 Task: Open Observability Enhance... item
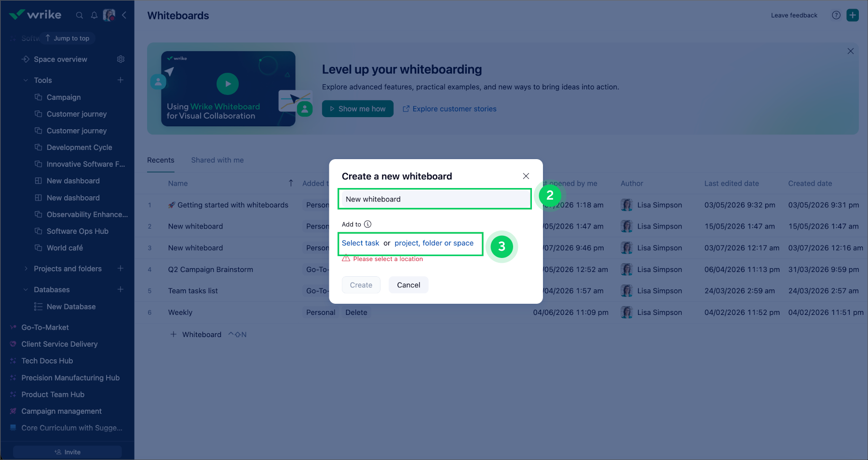point(87,215)
